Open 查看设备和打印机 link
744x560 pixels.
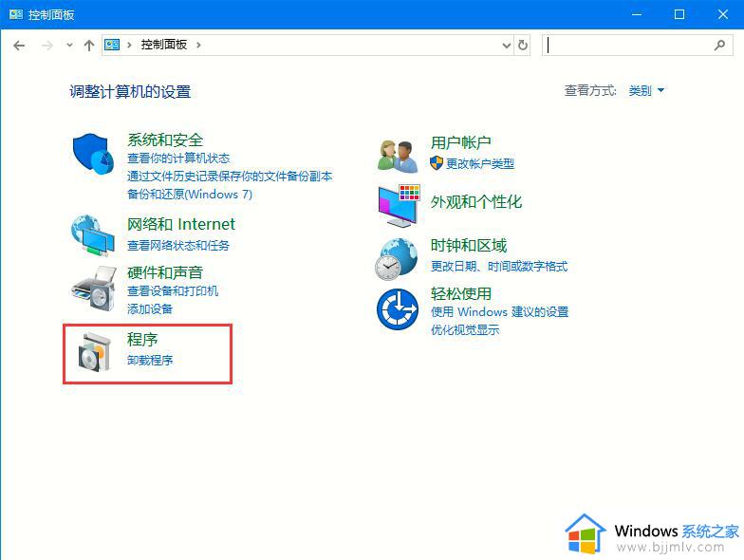[173, 290]
